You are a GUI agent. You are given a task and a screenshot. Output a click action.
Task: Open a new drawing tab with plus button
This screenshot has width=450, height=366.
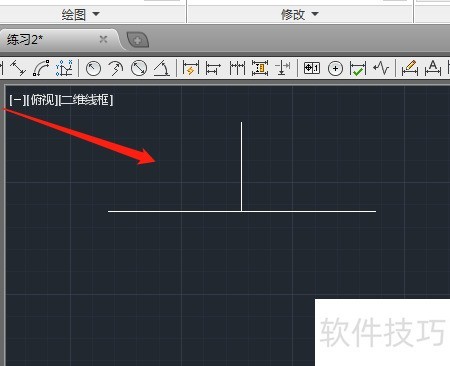point(138,40)
